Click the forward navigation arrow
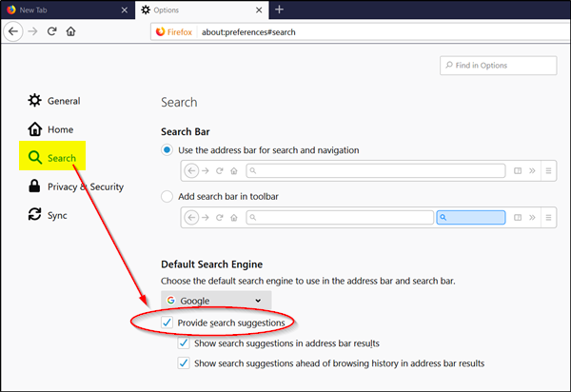 pyautogui.click(x=33, y=30)
